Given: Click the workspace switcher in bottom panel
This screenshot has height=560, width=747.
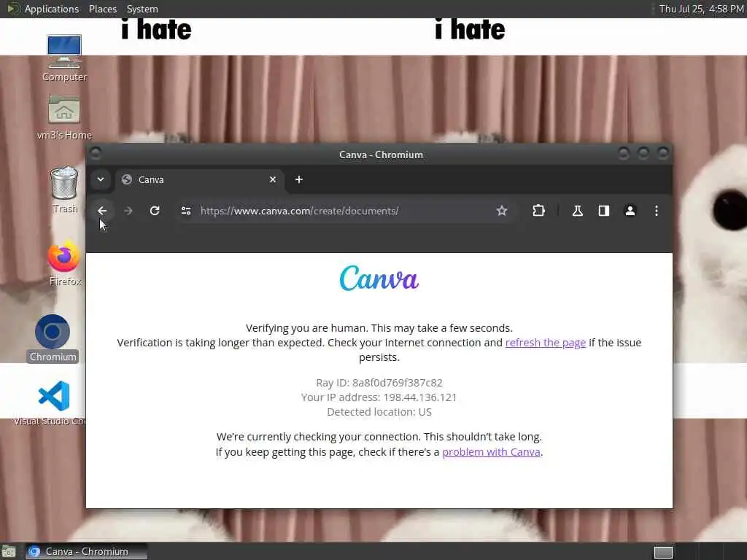Looking at the screenshot, I should (x=662, y=552).
